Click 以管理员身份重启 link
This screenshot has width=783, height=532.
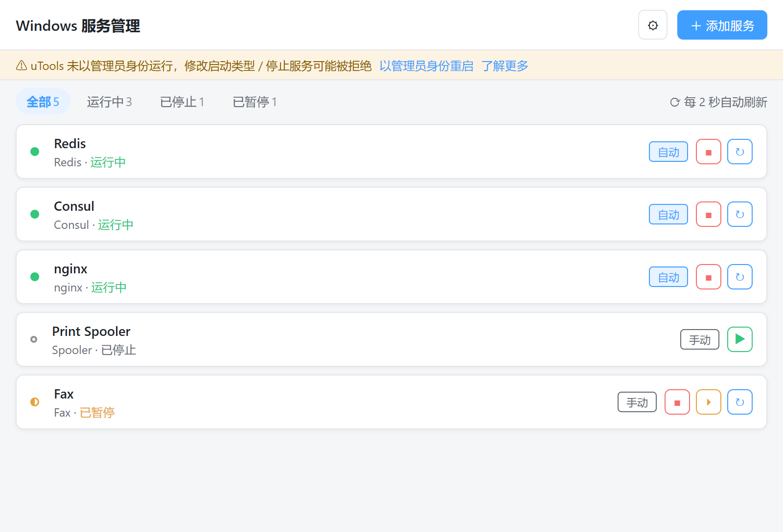[x=426, y=66]
